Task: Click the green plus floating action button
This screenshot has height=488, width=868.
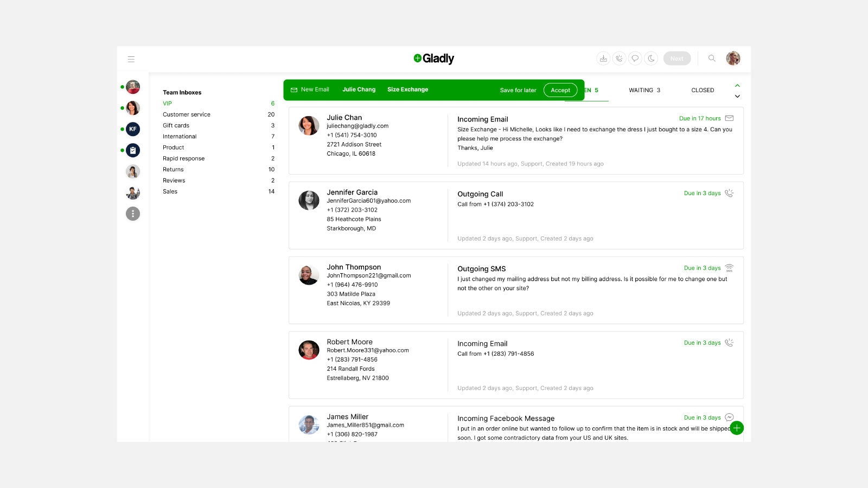Action: coord(737,428)
